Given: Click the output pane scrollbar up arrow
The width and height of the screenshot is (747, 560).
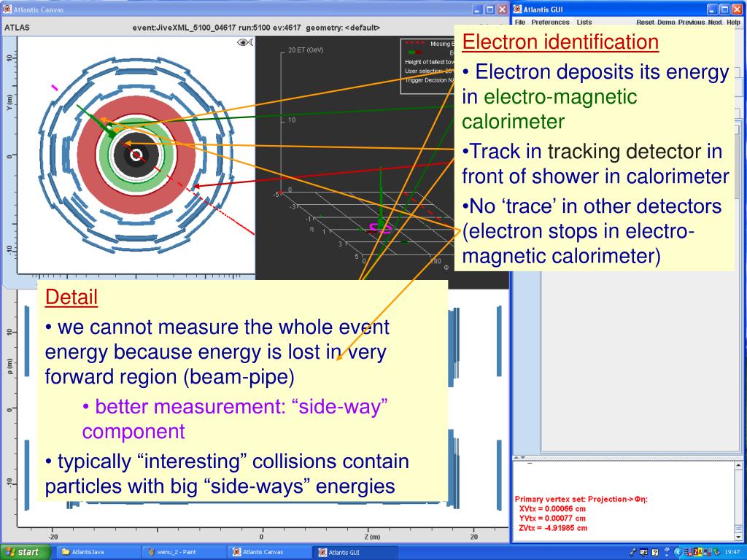Looking at the screenshot, I should (738, 464).
